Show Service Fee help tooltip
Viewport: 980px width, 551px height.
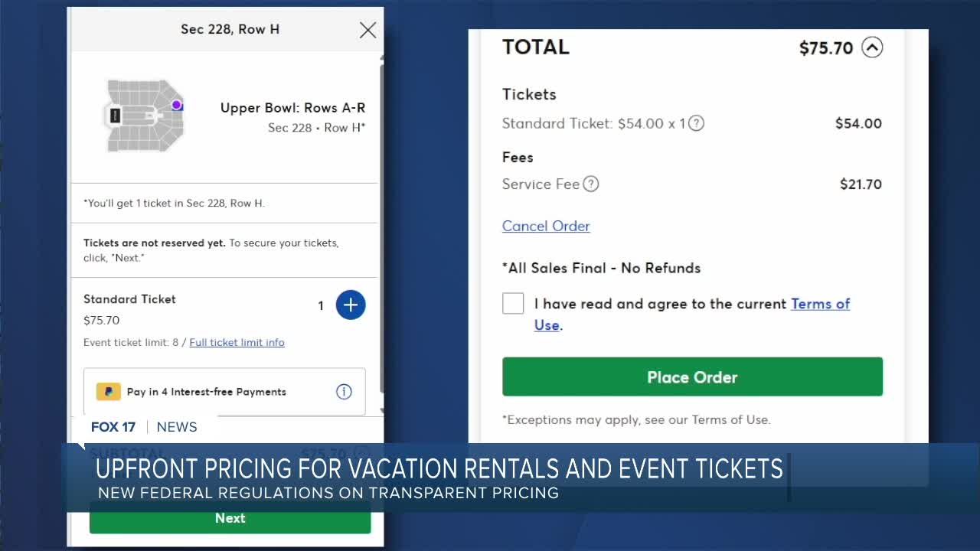(591, 184)
